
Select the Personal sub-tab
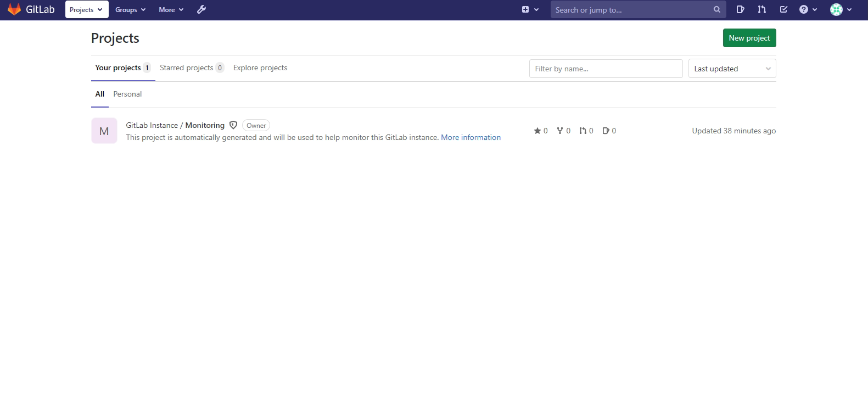click(127, 94)
